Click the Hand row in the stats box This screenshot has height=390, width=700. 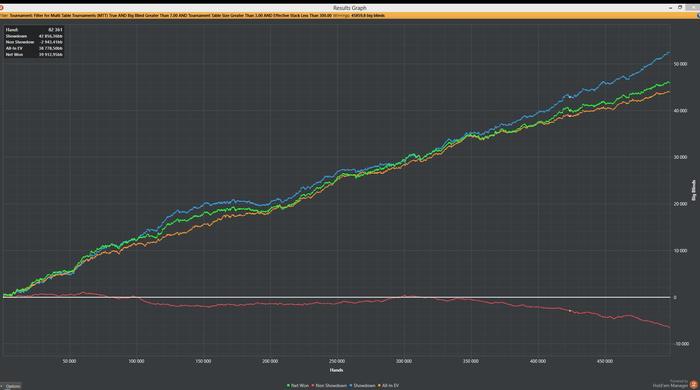click(34, 30)
